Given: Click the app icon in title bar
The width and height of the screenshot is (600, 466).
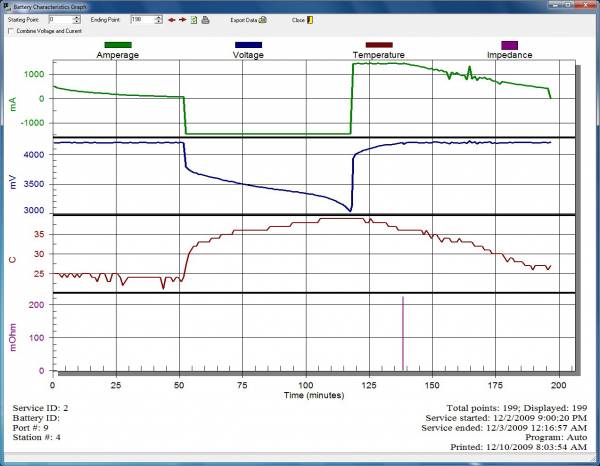Looking at the screenshot, I should coord(7,7).
